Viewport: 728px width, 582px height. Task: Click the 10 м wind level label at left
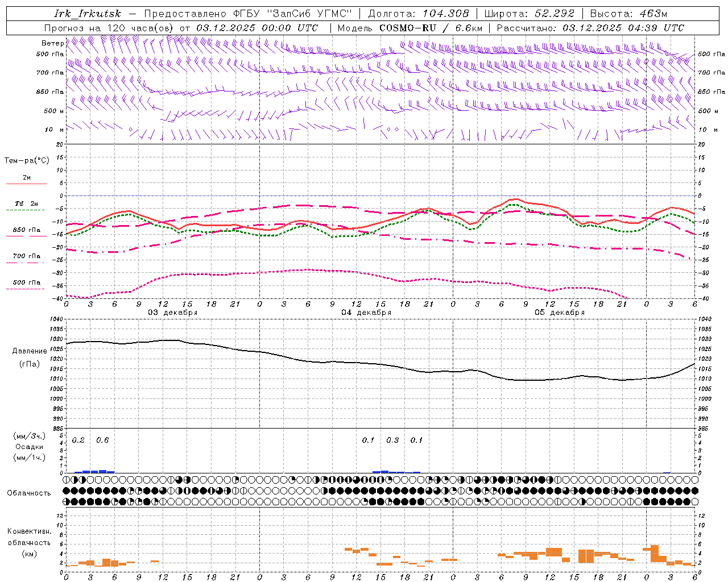pyautogui.click(x=54, y=130)
